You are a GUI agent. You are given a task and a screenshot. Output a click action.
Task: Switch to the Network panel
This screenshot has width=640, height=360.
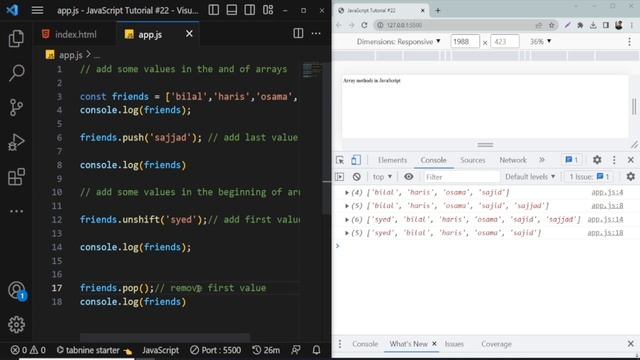[x=513, y=160]
